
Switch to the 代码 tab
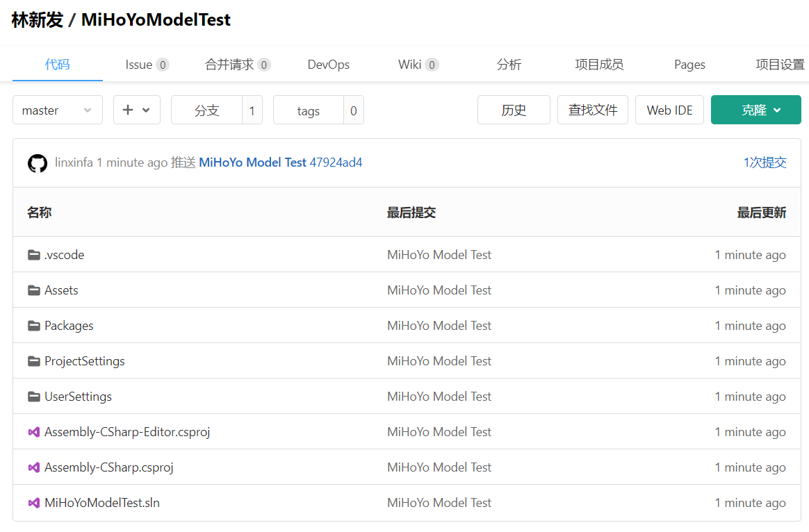pyautogui.click(x=57, y=65)
